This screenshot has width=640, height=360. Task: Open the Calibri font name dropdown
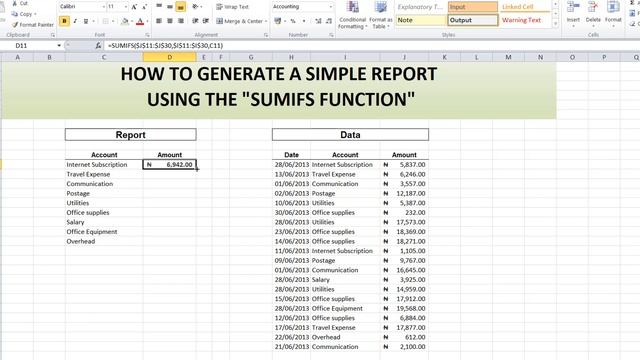pyautogui.click(x=103, y=7)
